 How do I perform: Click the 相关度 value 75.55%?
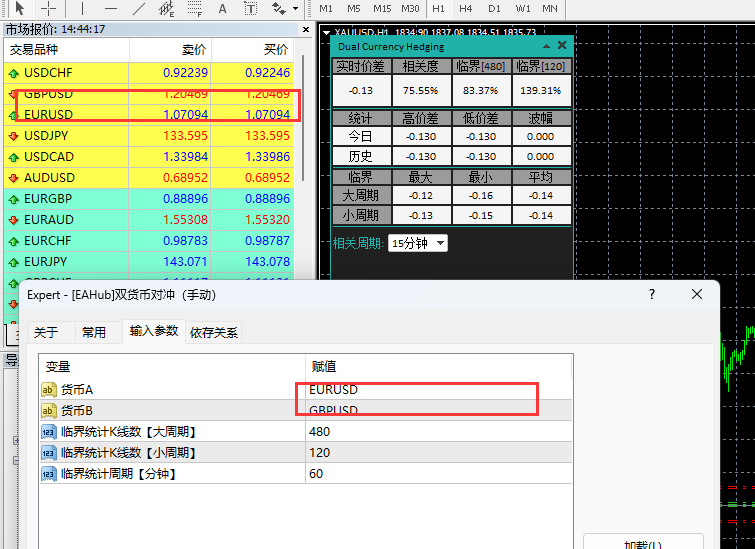point(420,91)
